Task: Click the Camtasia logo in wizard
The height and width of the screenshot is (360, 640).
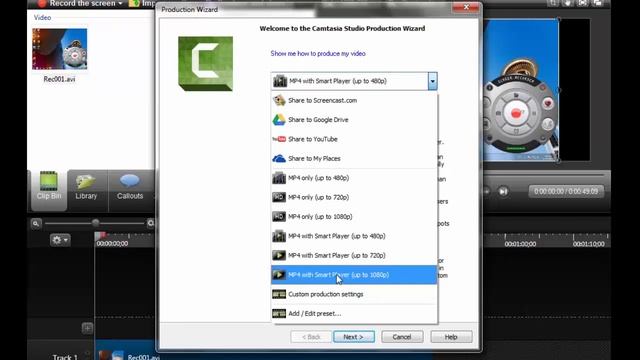Action: [x=206, y=64]
